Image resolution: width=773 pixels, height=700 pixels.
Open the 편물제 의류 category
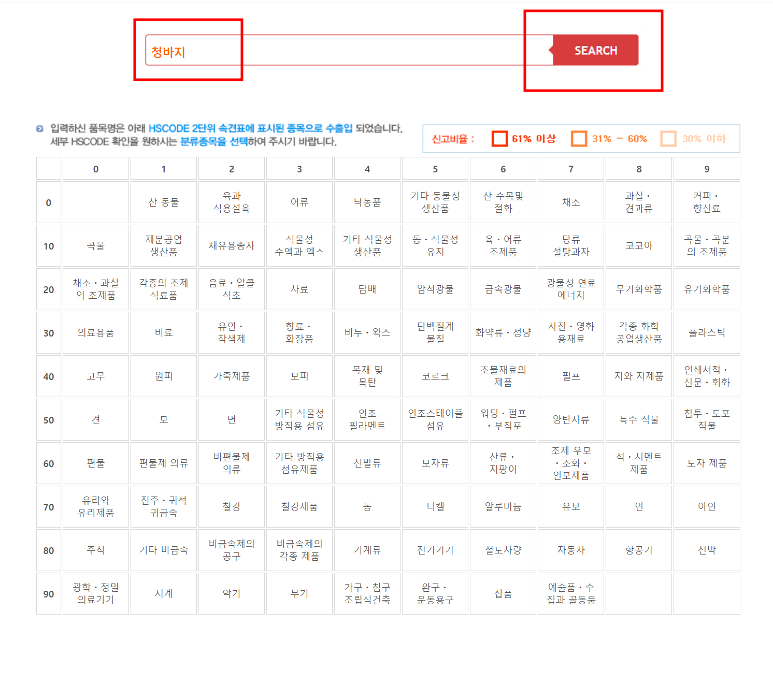(164, 463)
